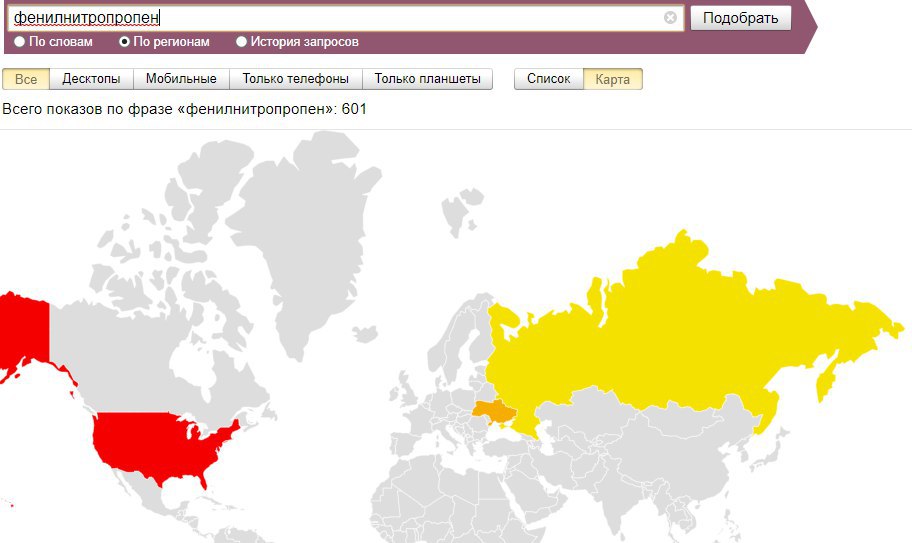Click the orange Ukraine region on map
The width and height of the screenshot is (912, 543).
click(x=493, y=410)
